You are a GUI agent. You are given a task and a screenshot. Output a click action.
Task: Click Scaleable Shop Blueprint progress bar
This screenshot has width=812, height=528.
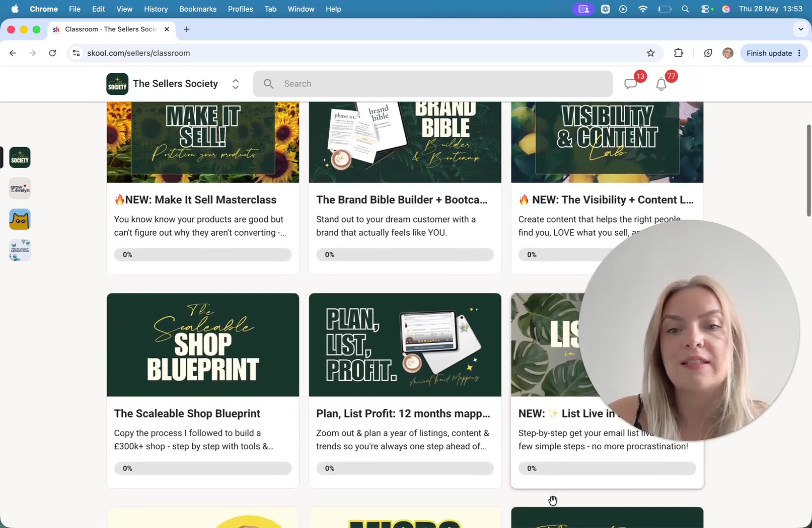[203, 468]
